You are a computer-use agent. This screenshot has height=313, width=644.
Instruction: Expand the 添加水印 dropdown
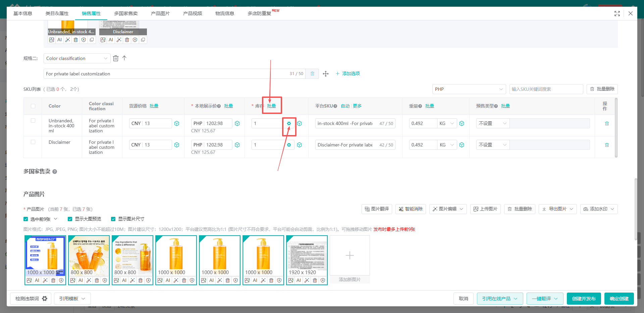[x=599, y=209]
